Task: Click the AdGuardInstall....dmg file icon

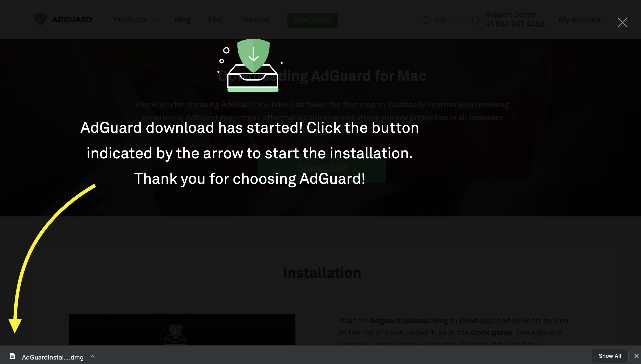Action: click(x=12, y=356)
